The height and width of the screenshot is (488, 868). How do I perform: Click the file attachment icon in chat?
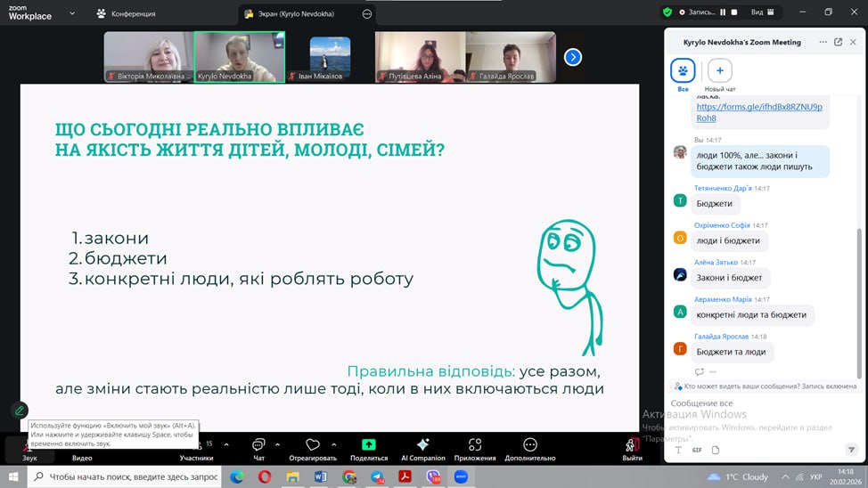click(x=716, y=451)
